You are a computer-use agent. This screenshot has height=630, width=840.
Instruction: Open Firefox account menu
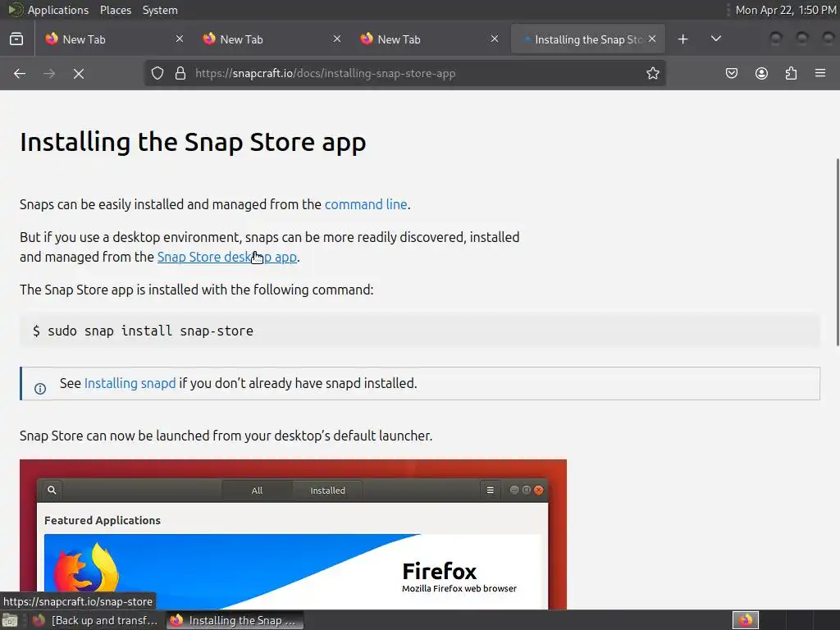point(761,73)
